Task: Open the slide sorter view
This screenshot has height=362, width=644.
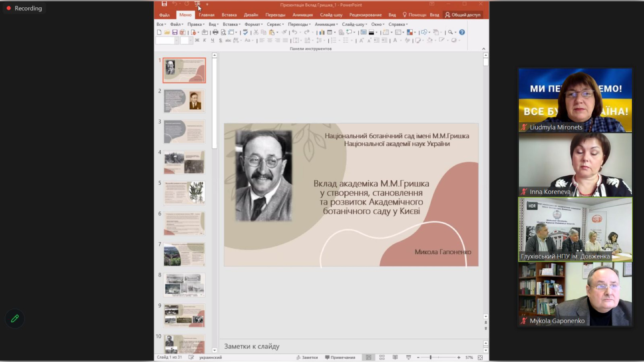Action: (x=382, y=357)
